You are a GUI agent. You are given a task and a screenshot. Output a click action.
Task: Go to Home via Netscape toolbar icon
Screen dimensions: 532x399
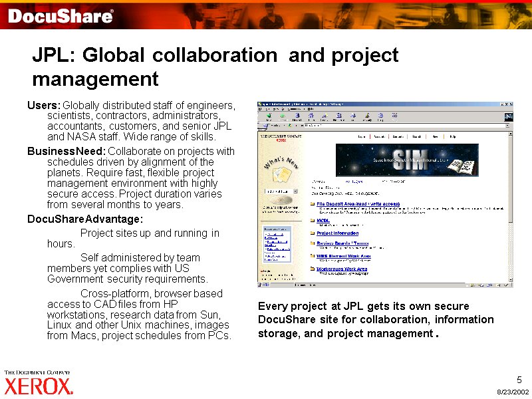click(311, 116)
